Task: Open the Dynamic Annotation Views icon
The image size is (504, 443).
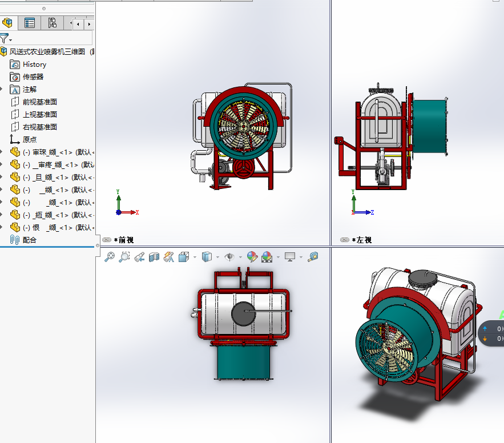Action: [168, 257]
